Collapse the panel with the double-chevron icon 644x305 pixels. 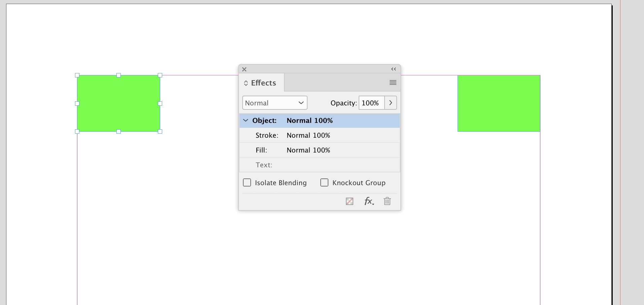[x=393, y=69]
